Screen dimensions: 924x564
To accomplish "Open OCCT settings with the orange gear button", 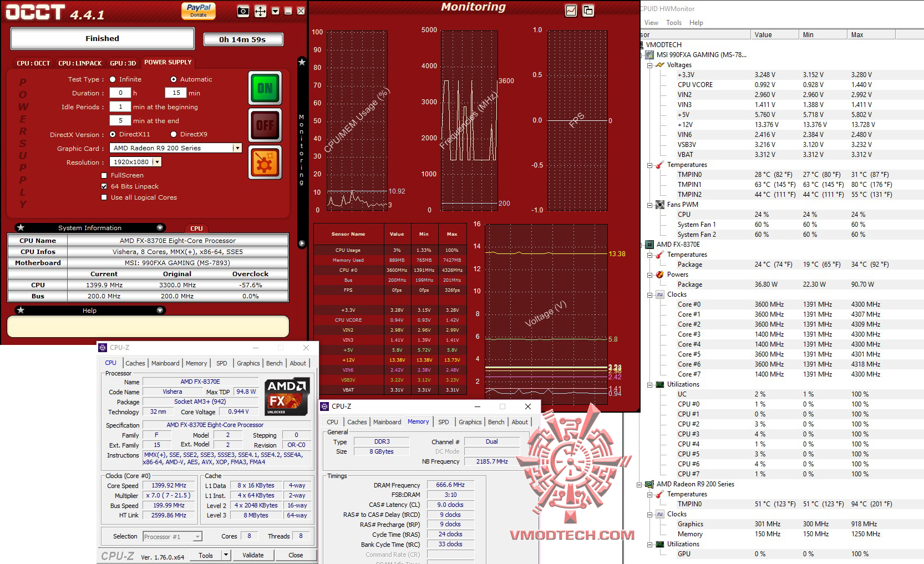I will click(x=266, y=162).
